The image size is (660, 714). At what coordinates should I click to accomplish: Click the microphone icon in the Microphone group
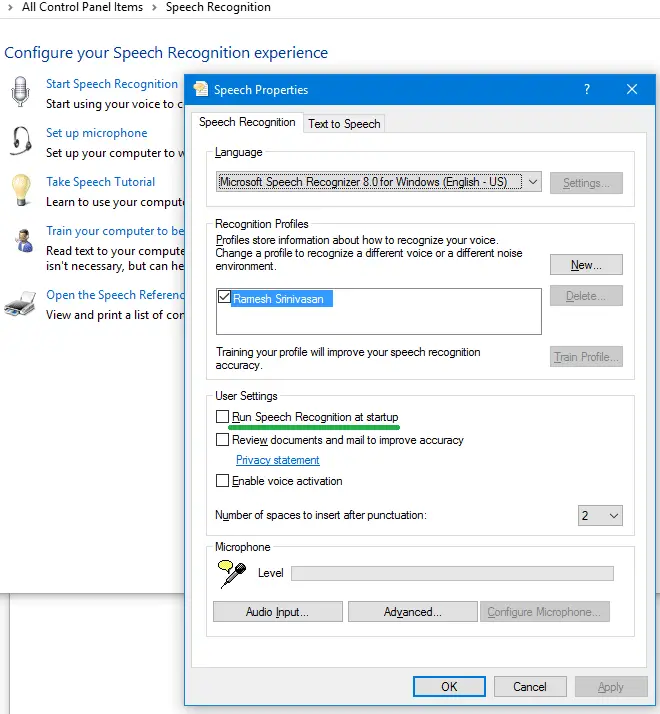[232, 574]
